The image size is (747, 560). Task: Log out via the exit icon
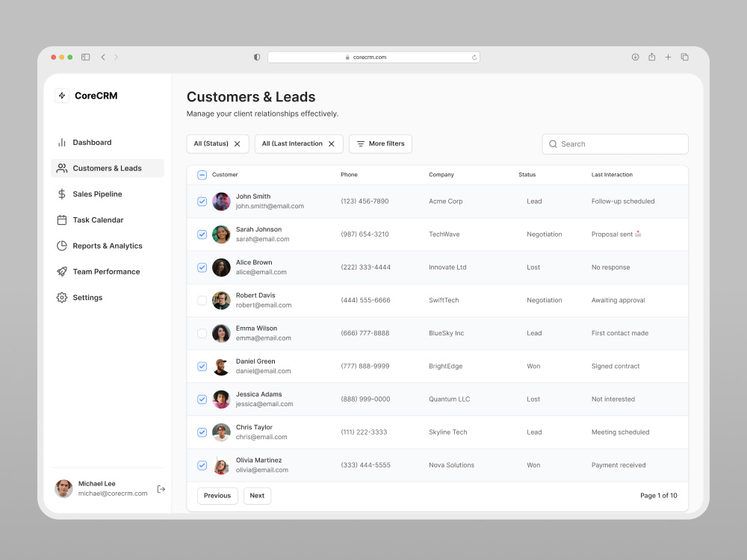(x=161, y=489)
